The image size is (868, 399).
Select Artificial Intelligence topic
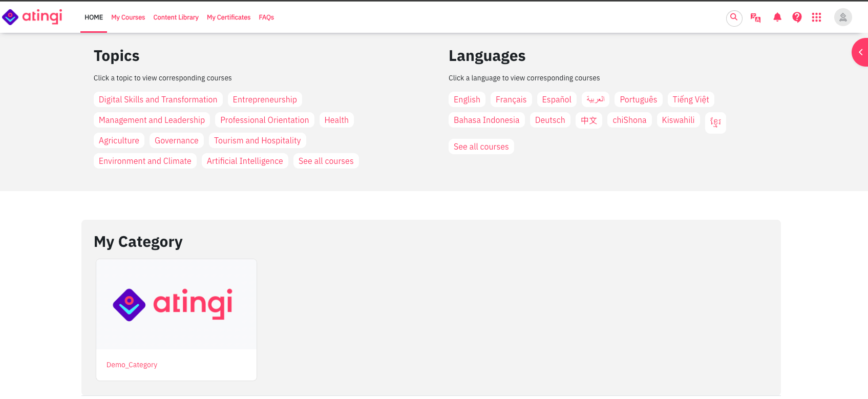[x=245, y=161]
